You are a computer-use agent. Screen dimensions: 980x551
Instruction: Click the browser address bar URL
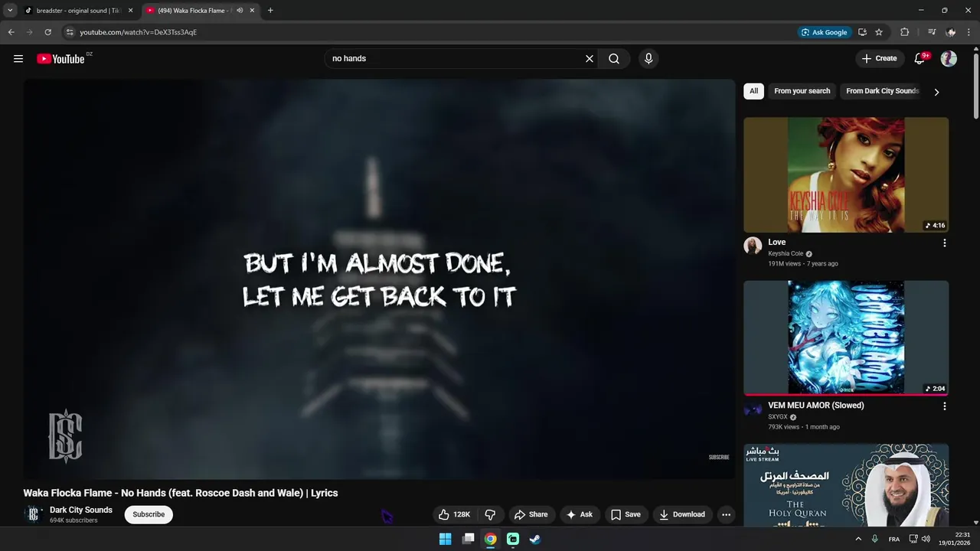(139, 32)
